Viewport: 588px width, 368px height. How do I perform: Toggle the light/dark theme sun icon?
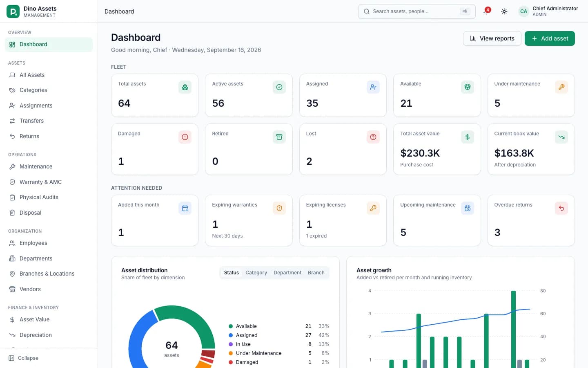point(504,11)
